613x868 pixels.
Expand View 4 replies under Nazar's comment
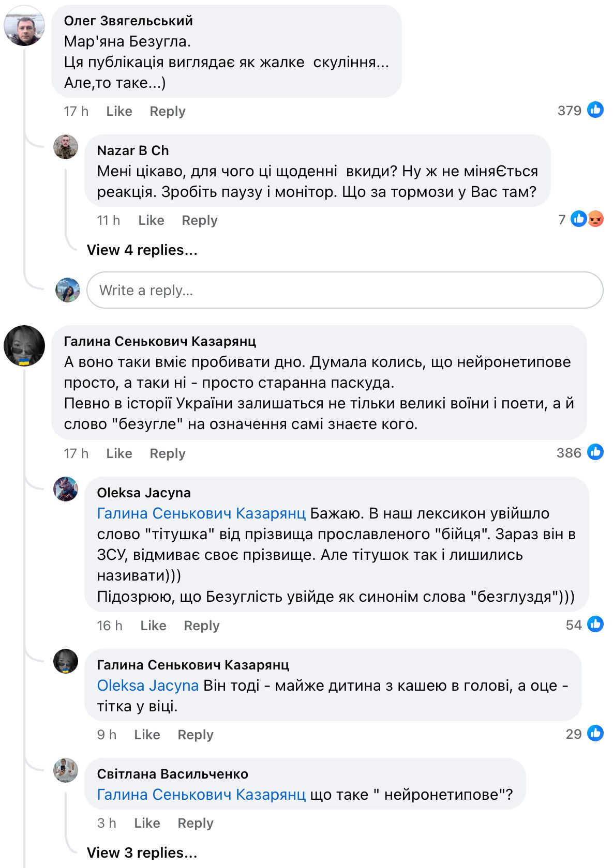142,250
